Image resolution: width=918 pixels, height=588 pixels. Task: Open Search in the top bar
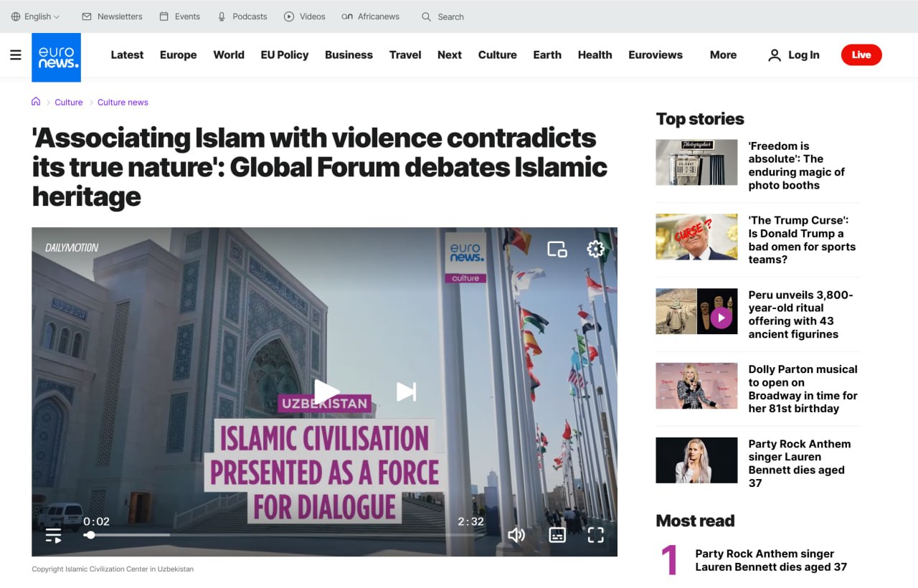click(443, 16)
